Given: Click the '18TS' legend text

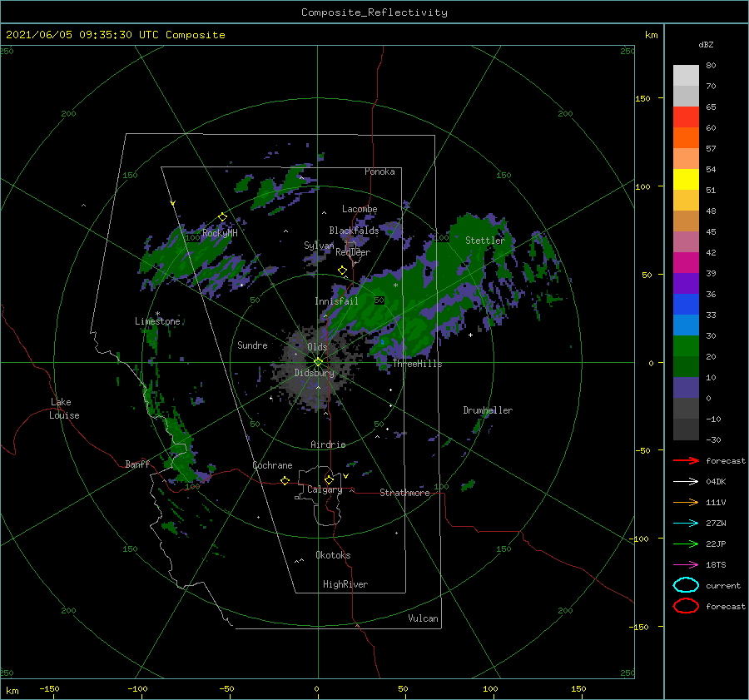Looking at the screenshot, I should [x=716, y=565].
